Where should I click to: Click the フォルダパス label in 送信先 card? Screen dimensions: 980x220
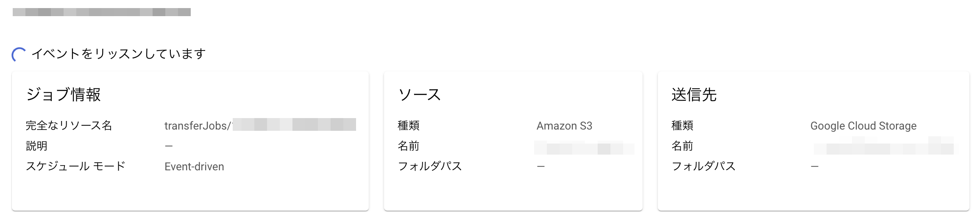pos(703,166)
